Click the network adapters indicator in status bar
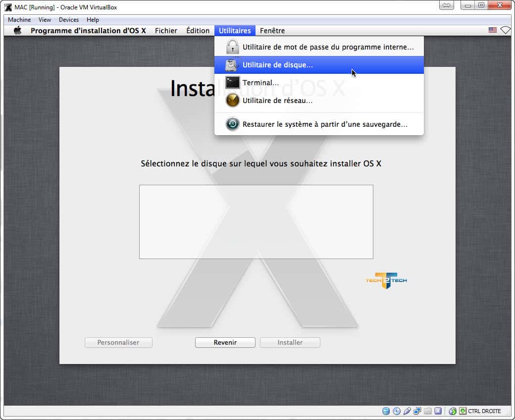 pyautogui.click(x=417, y=411)
